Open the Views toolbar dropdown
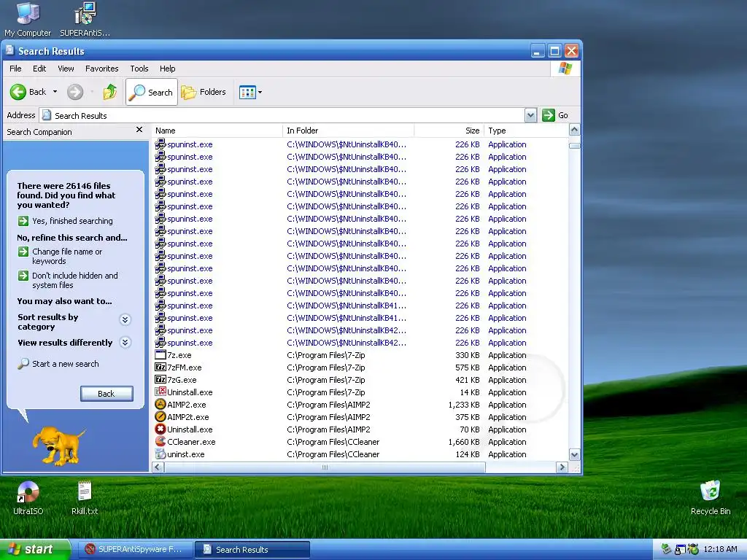This screenshot has height=560, width=747. (251, 92)
